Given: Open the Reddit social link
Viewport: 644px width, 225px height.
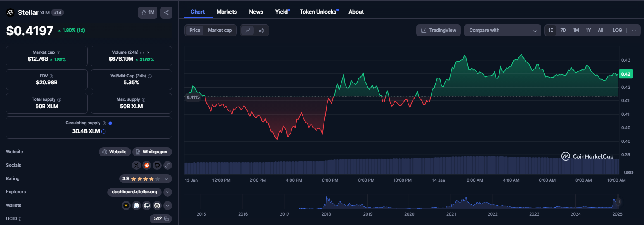Looking at the screenshot, I should [147, 165].
